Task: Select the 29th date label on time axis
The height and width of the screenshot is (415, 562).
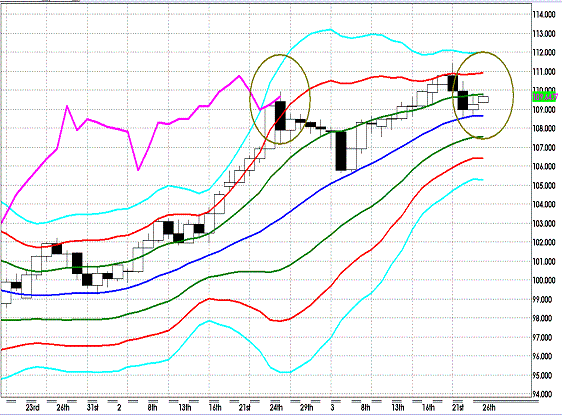Action: [307, 407]
